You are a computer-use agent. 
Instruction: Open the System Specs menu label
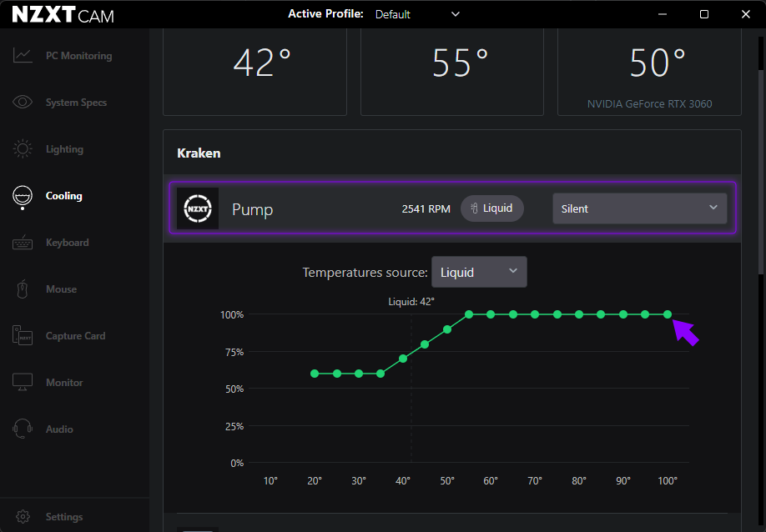pyautogui.click(x=76, y=103)
